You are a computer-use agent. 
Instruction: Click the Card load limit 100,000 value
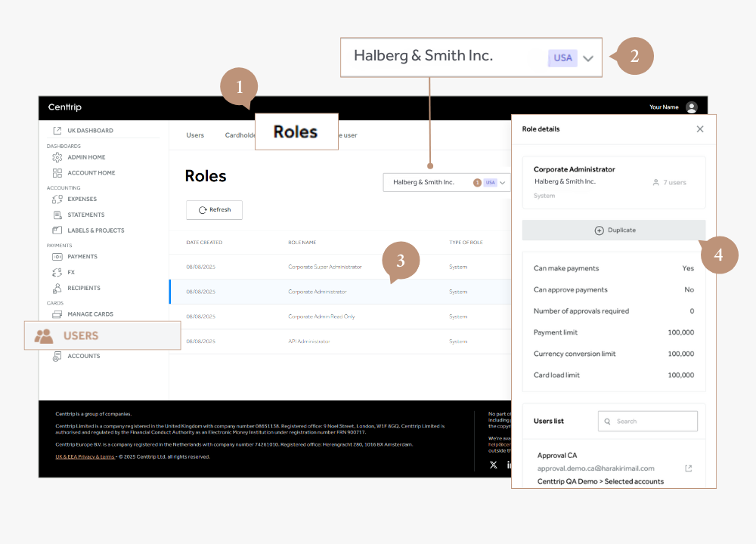[x=681, y=375]
